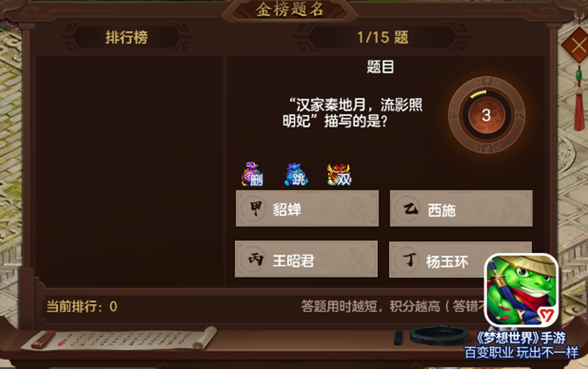The width and height of the screenshot is (588, 369).
Task: Use the 删 remove-answer item bag
Action: point(252,174)
